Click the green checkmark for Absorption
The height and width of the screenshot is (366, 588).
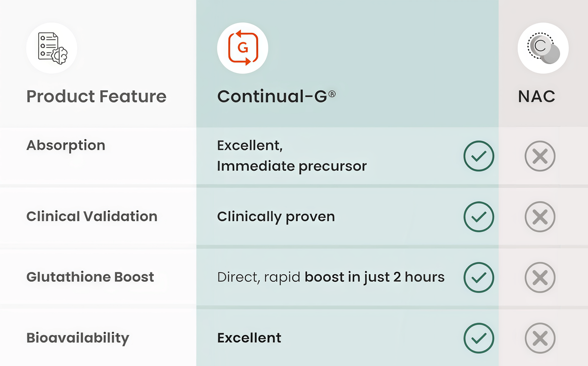pos(479,156)
